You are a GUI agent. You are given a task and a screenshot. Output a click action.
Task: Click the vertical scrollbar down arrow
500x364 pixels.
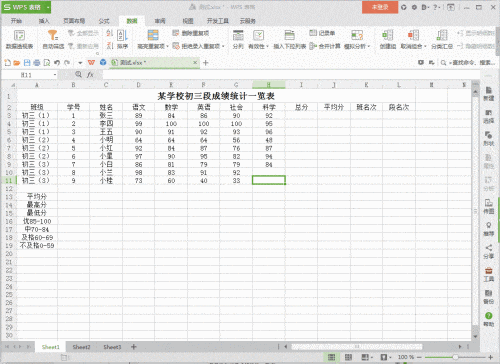[x=476, y=337]
